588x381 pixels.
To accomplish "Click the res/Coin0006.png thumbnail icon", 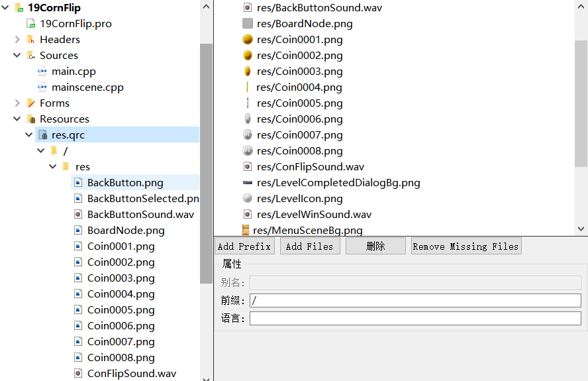I will coord(248,119).
